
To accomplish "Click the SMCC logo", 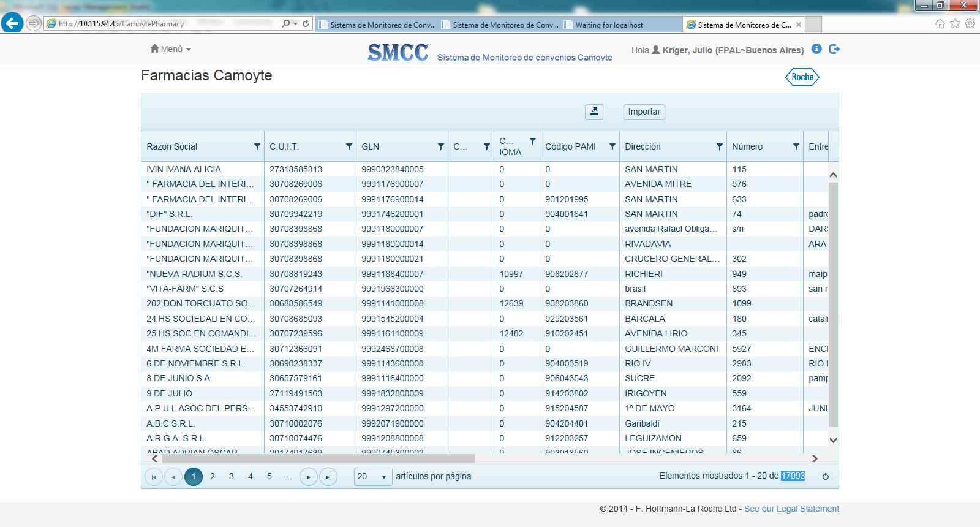I will click(x=398, y=52).
